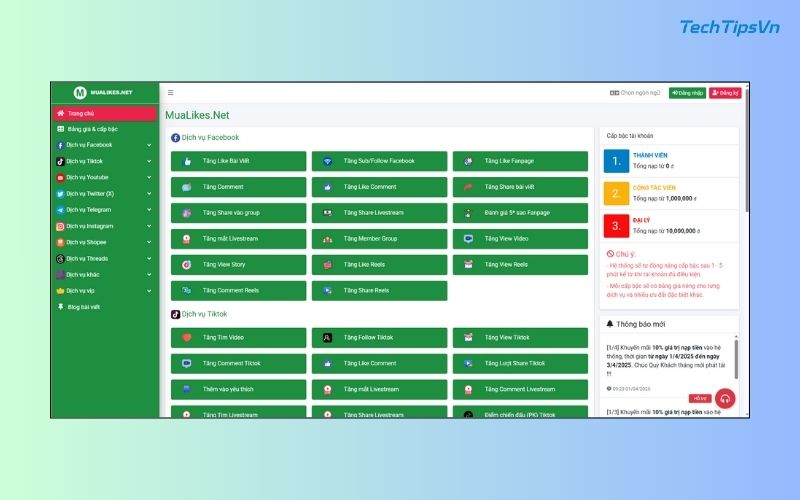
Task: Open the red support headset button
Action: click(725, 398)
